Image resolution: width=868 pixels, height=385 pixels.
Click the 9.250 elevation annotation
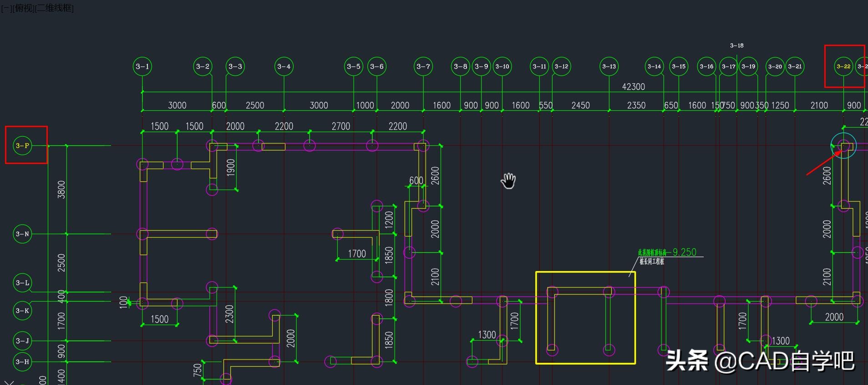click(x=684, y=252)
